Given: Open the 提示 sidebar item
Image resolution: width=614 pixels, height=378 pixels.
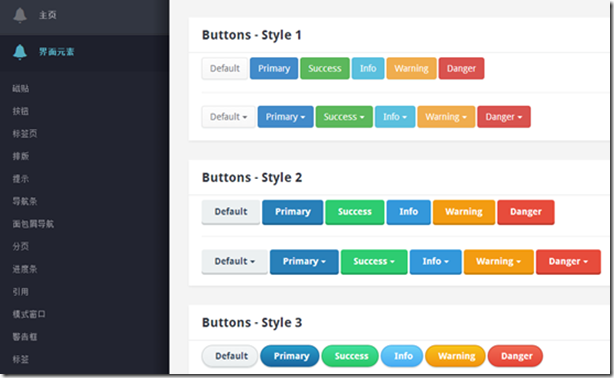Looking at the screenshot, I should click(x=21, y=179).
